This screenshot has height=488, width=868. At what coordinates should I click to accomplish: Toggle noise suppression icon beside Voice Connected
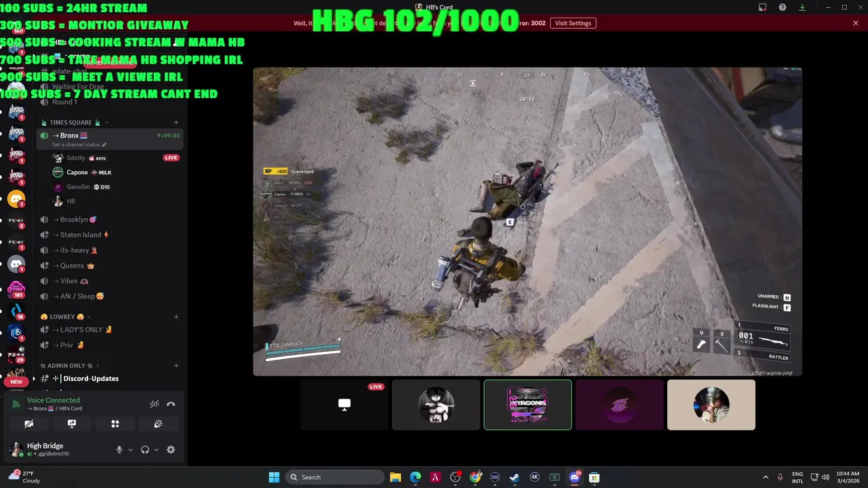tap(155, 404)
